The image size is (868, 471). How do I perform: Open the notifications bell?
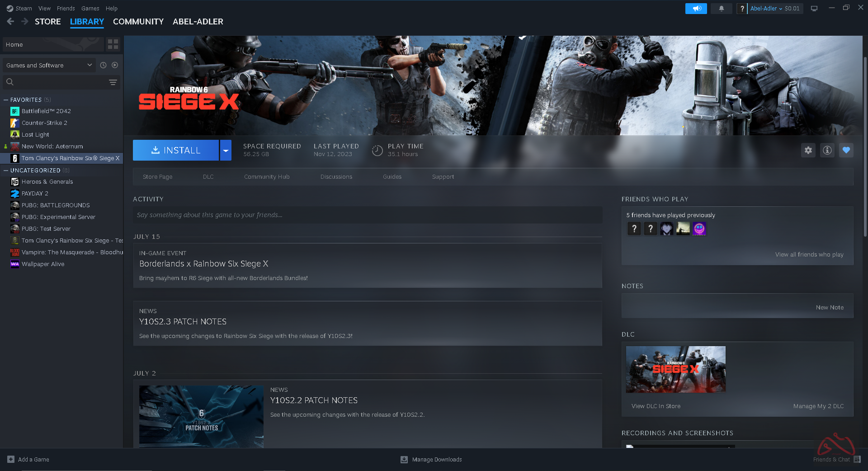pos(721,9)
